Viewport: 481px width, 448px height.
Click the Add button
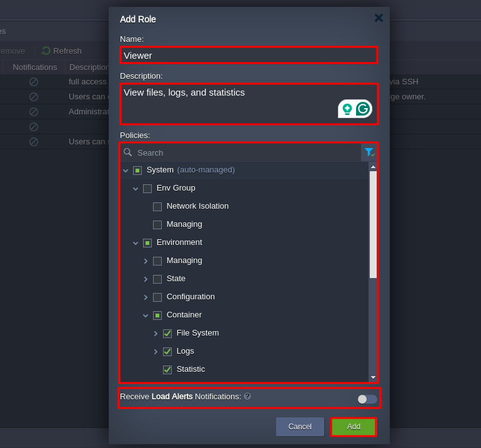coord(354,427)
